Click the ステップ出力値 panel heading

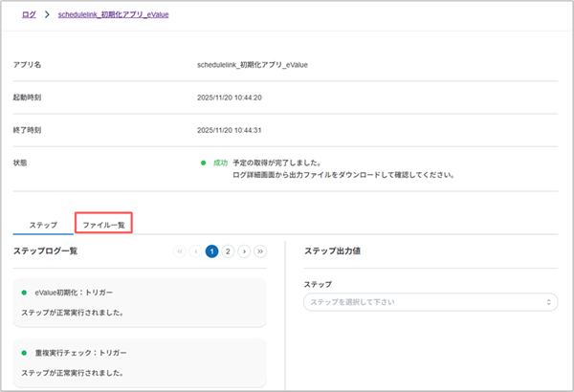coord(331,250)
